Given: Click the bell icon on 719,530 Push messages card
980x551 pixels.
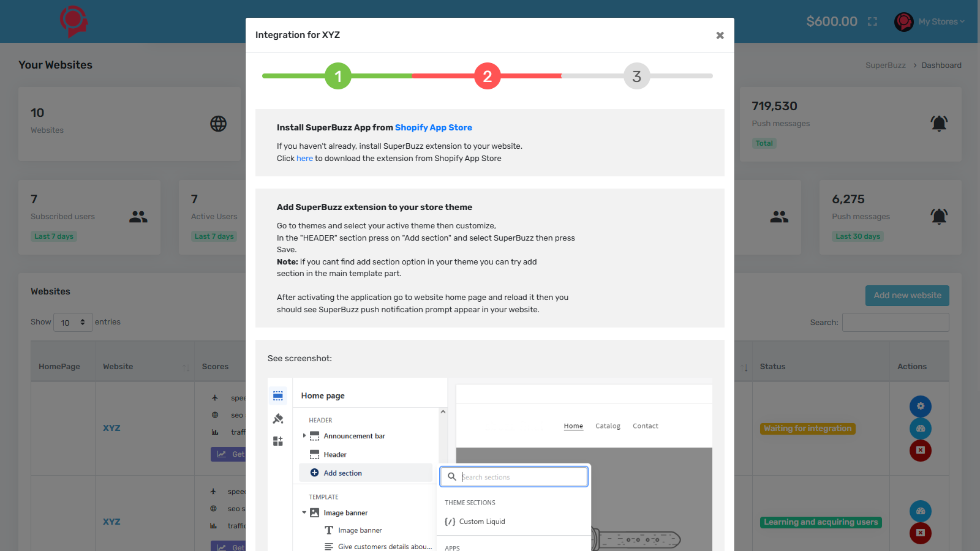Looking at the screenshot, I should point(939,123).
